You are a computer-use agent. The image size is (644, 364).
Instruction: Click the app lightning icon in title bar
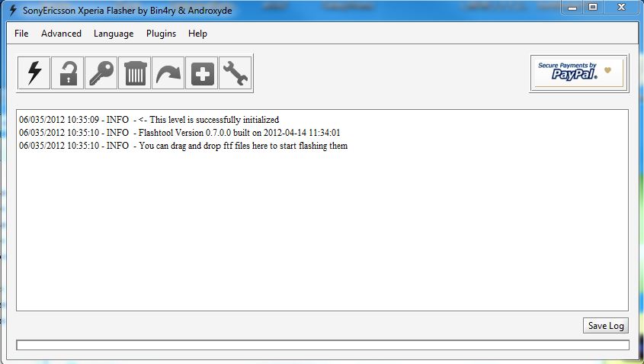coord(12,11)
